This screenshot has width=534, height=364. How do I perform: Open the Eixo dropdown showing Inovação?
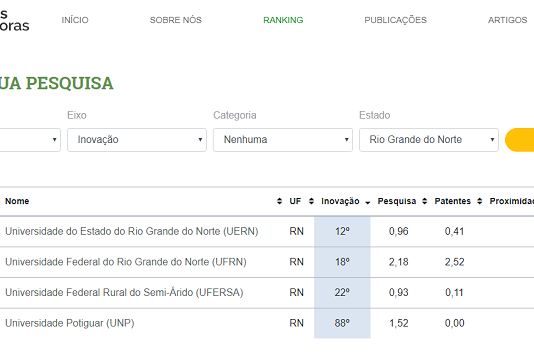click(137, 140)
